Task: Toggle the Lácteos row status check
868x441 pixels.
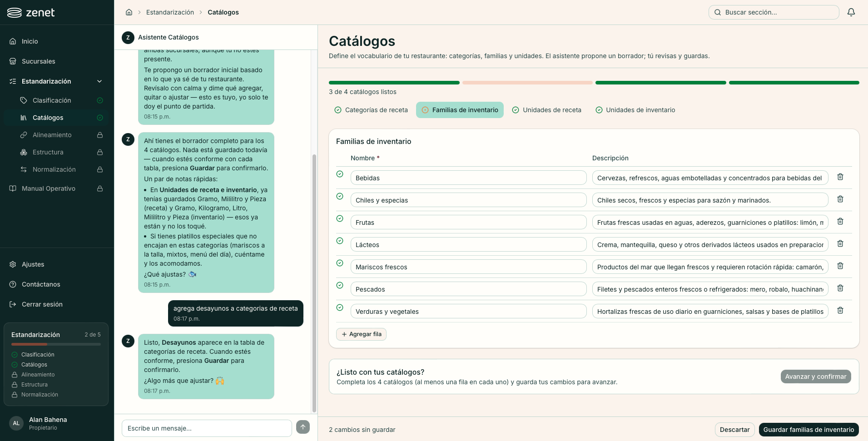Action: (x=340, y=241)
